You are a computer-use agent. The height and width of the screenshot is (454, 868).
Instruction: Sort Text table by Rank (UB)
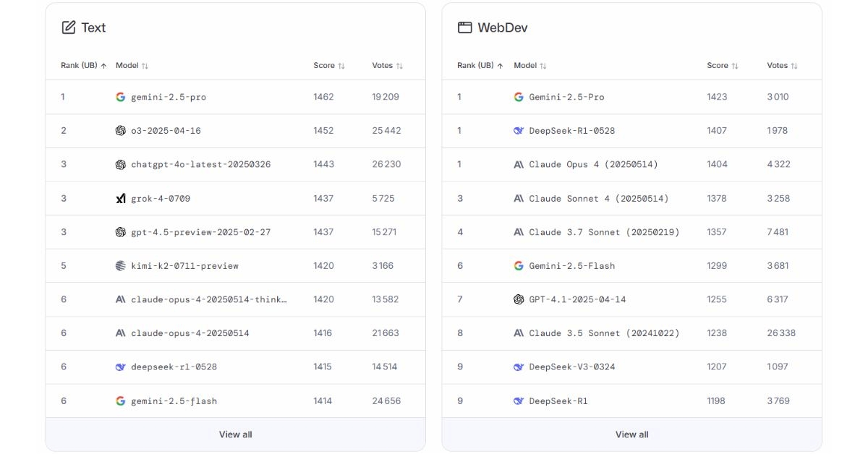pyautogui.click(x=84, y=65)
